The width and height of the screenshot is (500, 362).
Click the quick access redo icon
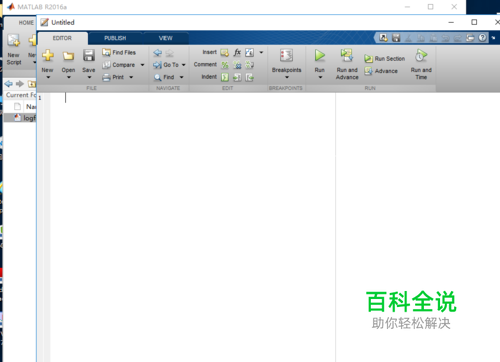tap(458, 38)
